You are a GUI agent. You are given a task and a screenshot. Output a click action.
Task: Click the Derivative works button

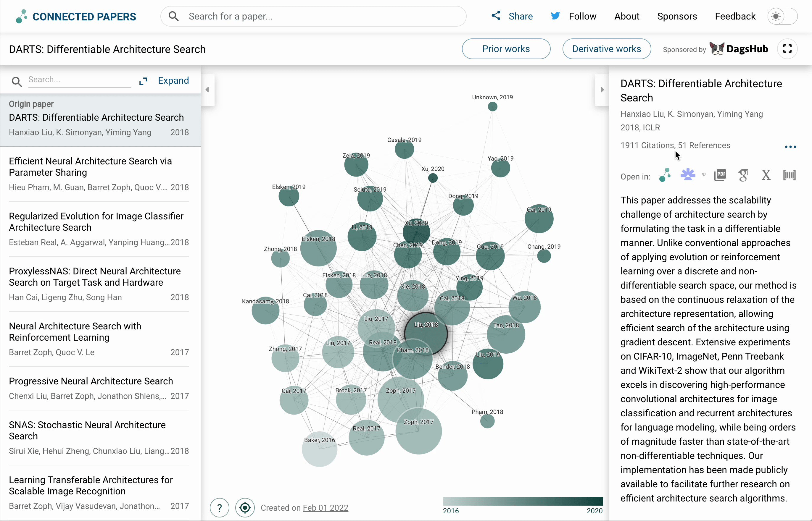[606, 49]
